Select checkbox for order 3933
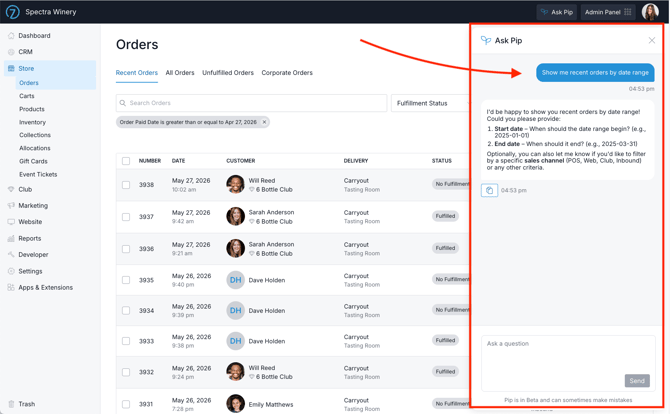Image resolution: width=670 pixels, height=414 pixels. point(126,341)
